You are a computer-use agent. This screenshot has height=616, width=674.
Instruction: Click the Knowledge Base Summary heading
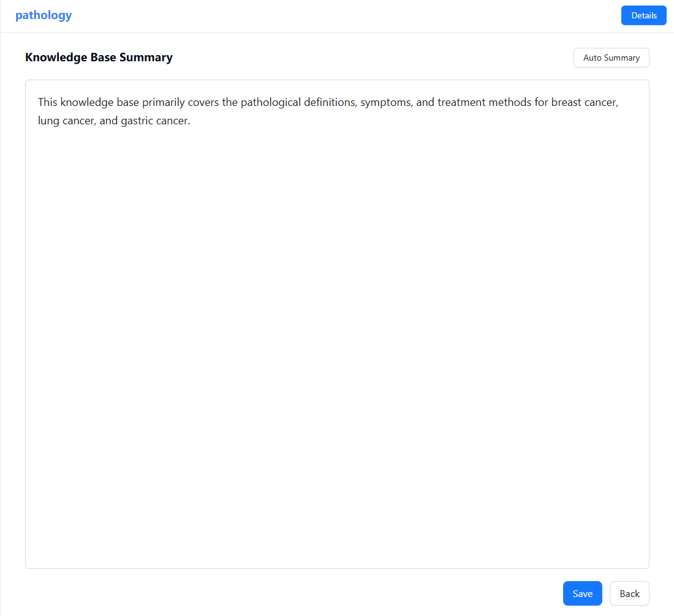(99, 58)
